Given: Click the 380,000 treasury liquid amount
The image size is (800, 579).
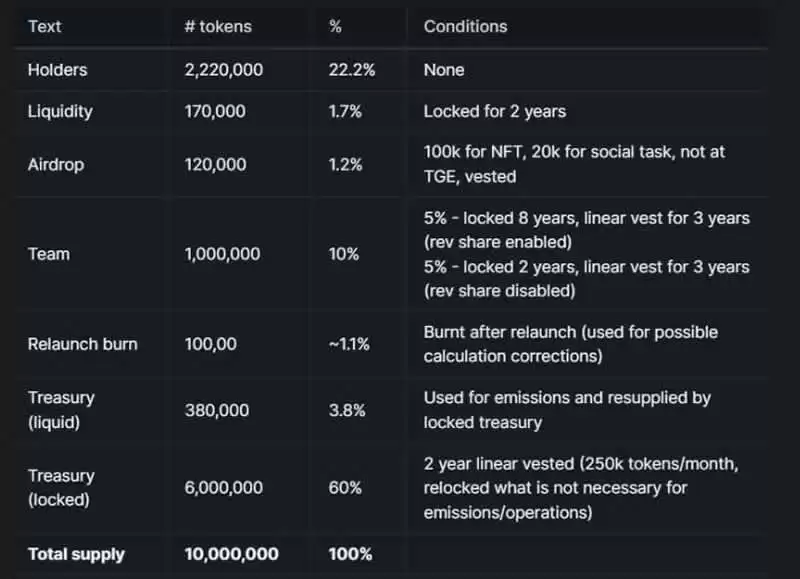Looking at the screenshot, I should point(215,410).
